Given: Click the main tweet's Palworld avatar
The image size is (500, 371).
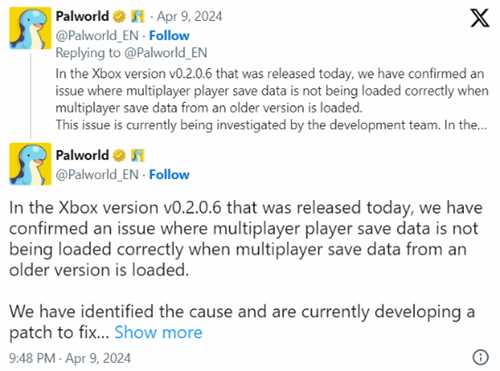Looking at the screenshot, I should pyautogui.click(x=30, y=164).
